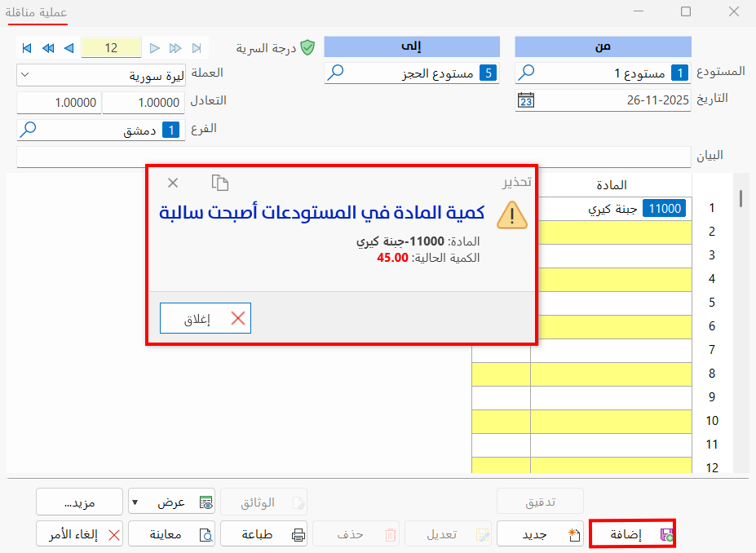Click the إضافة add button

(631, 535)
